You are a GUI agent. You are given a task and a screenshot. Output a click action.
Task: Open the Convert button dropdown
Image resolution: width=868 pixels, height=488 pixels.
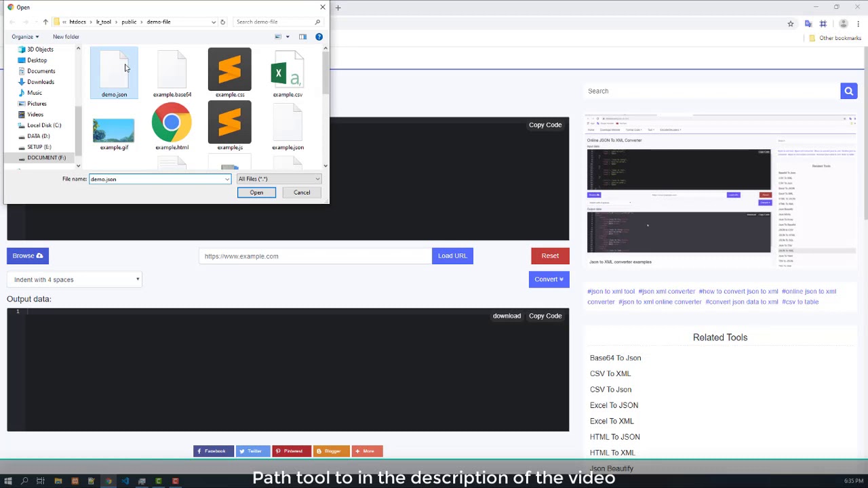click(x=549, y=279)
